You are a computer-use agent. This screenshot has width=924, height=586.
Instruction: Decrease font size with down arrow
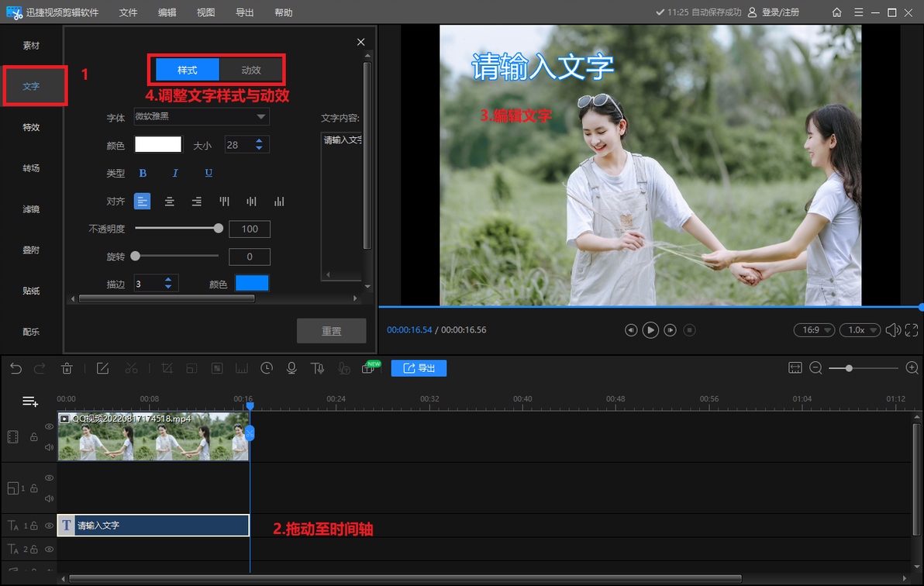259,148
